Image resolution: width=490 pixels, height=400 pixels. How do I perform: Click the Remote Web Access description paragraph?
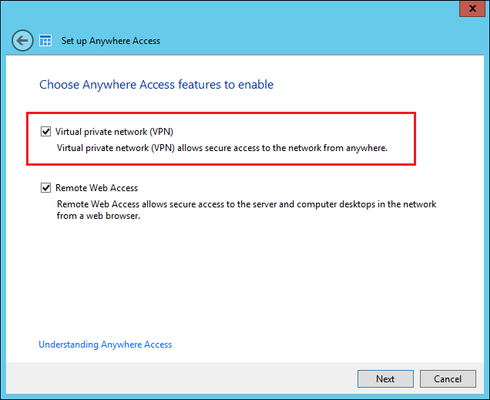246,210
